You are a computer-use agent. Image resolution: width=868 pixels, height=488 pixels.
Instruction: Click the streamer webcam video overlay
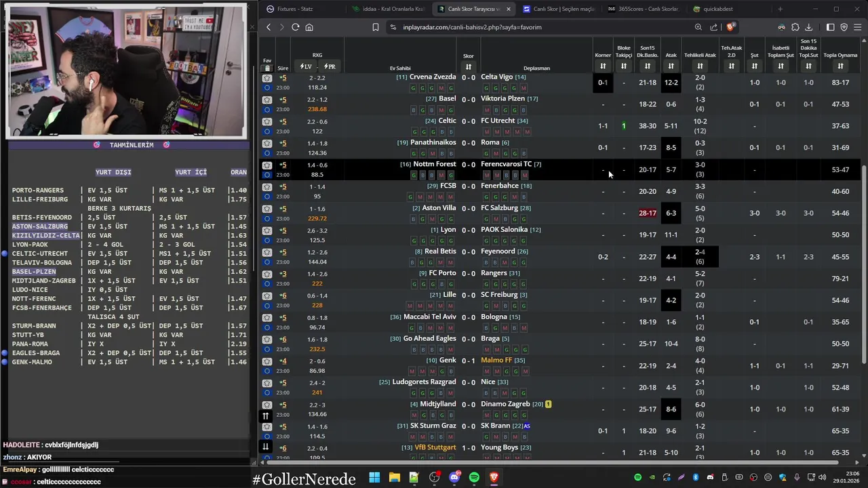pos(126,70)
